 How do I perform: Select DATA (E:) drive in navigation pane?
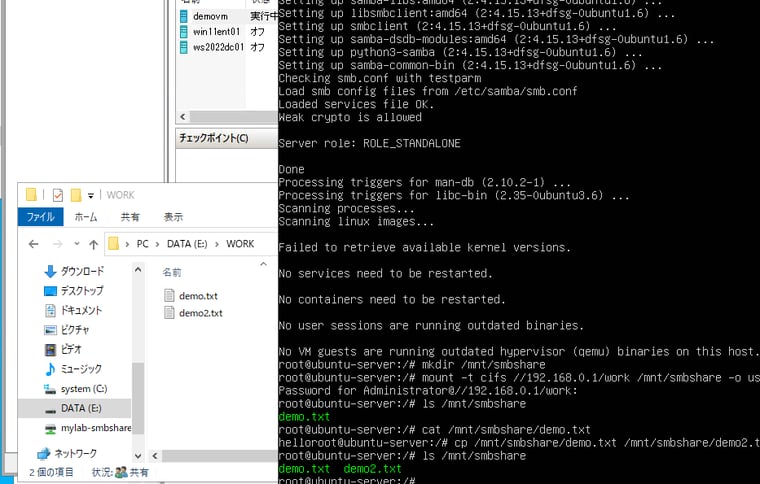(75, 408)
